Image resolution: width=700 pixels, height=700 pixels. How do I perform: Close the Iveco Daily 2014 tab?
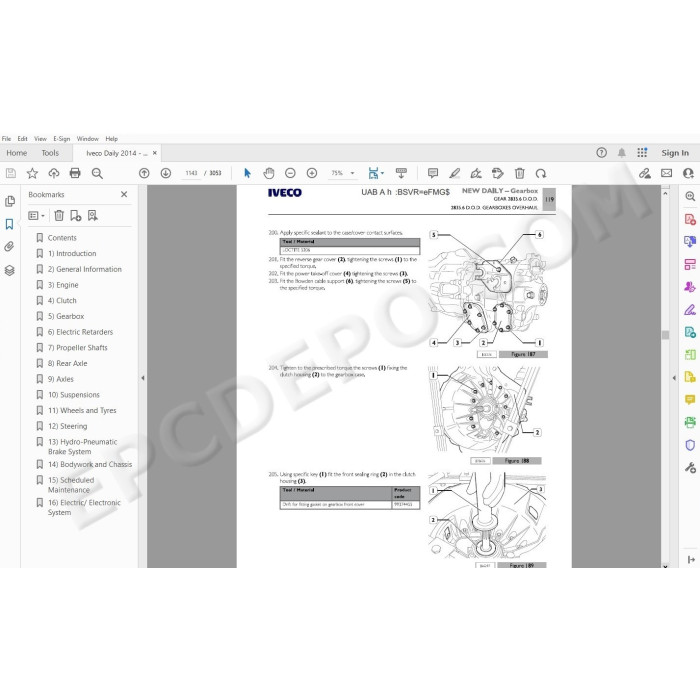tap(155, 153)
